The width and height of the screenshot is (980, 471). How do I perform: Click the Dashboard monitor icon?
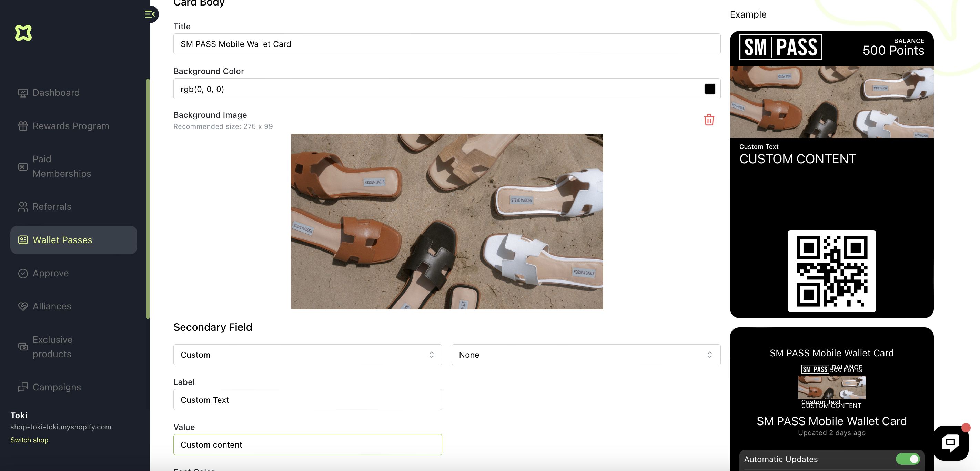pos(23,93)
